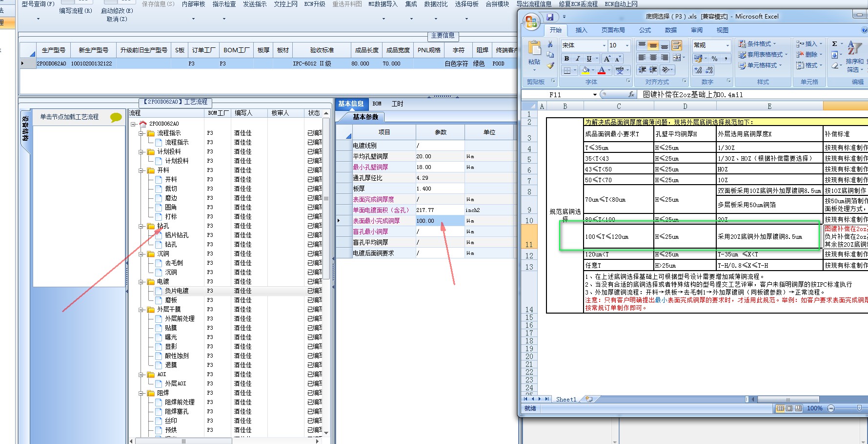Click the text orientation icon
This screenshot has width=868, height=444.
[666, 70]
